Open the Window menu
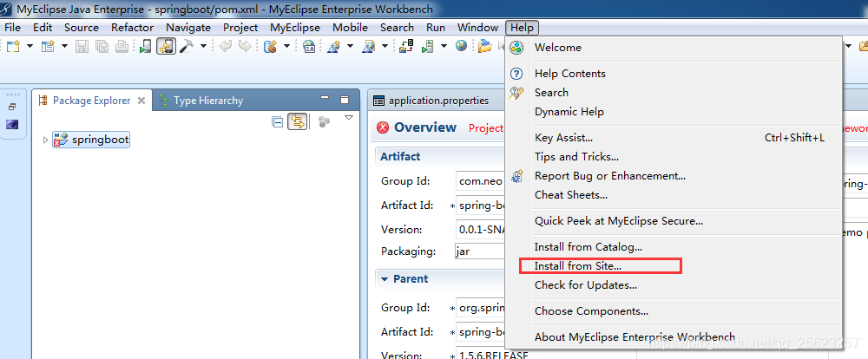868x359 pixels. [x=477, y=27]
